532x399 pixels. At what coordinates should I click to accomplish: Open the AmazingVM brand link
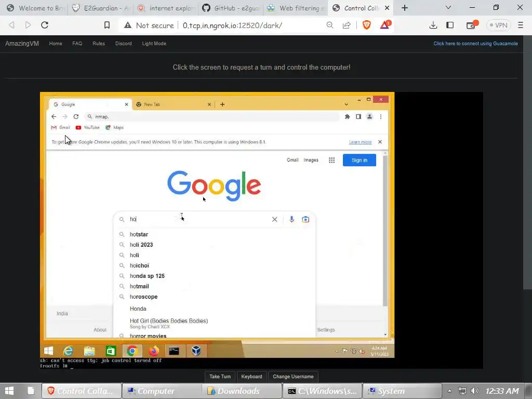click(22, 44)
